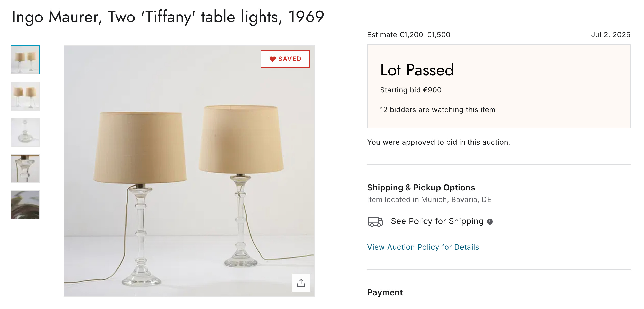Viewport: 644px width, 309px height.
Task: Click the Estimate €1,200-€1,500 text
Action: 409,35
